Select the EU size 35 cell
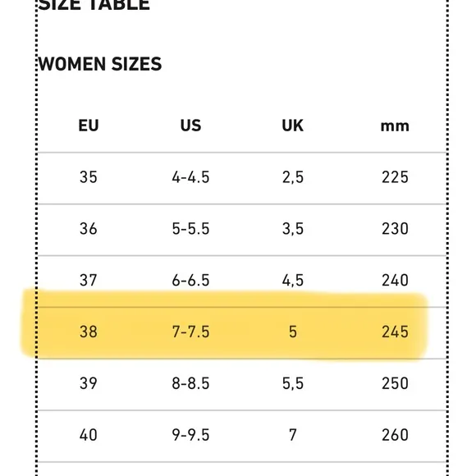 (x=89, y=177)
